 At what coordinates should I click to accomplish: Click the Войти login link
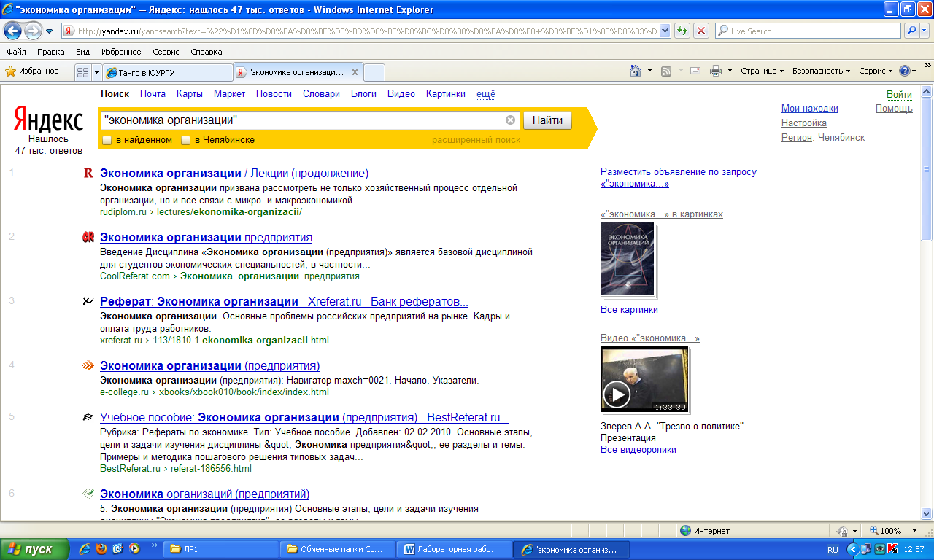click(899, 95)
